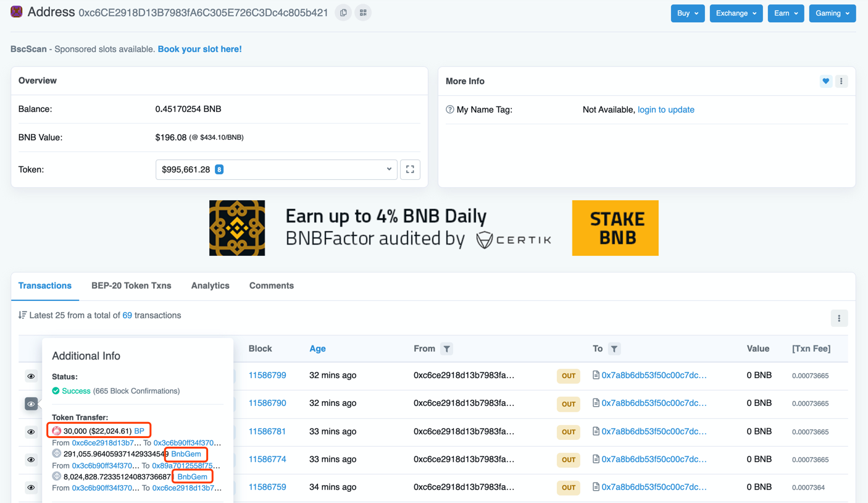
Task: Open the Analytics tab
Action: coord(211,285)
